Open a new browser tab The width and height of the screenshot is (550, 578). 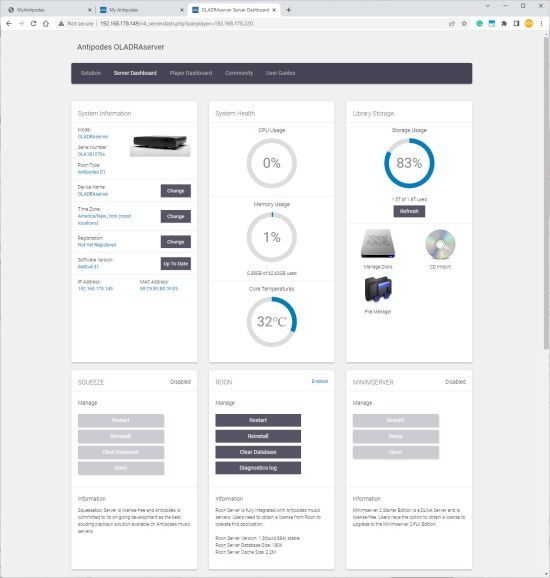[x=289, y=10]
